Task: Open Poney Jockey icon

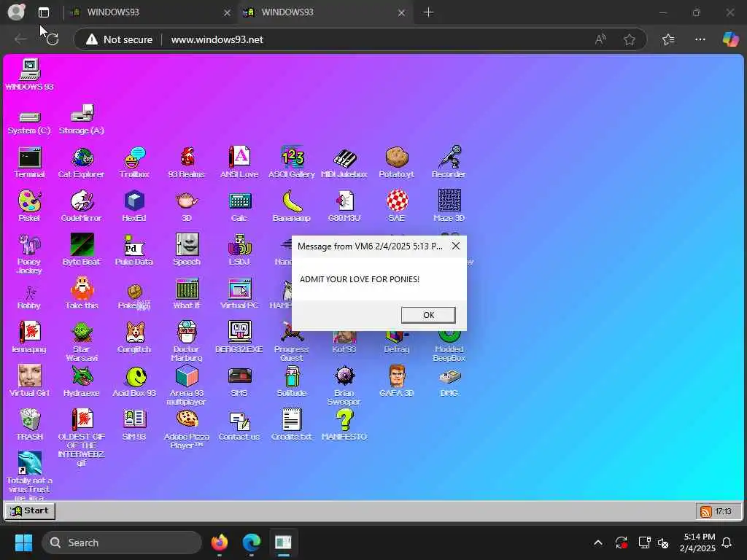Action: (29, 254)
